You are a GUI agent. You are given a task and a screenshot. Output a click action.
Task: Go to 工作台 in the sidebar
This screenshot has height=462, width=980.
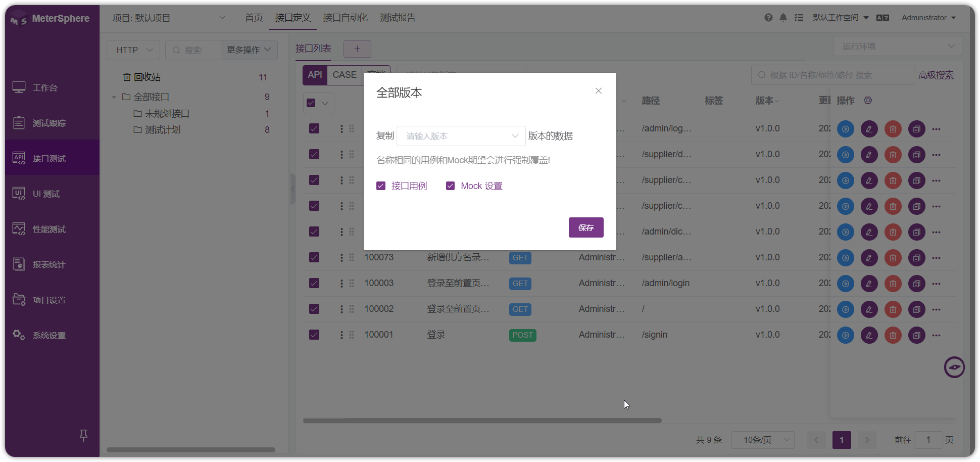coord(53,87)
